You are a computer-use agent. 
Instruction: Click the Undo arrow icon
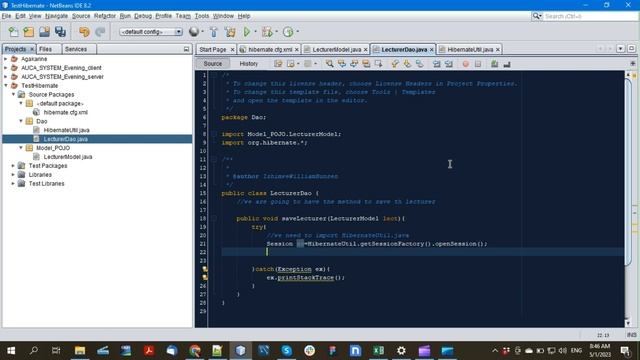click(84, 32)
